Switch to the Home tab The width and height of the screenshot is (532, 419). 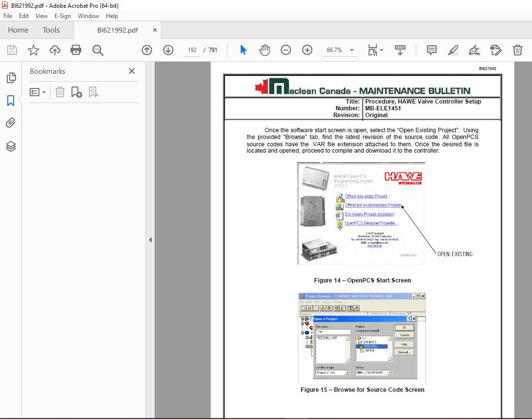tap(18, 30)
